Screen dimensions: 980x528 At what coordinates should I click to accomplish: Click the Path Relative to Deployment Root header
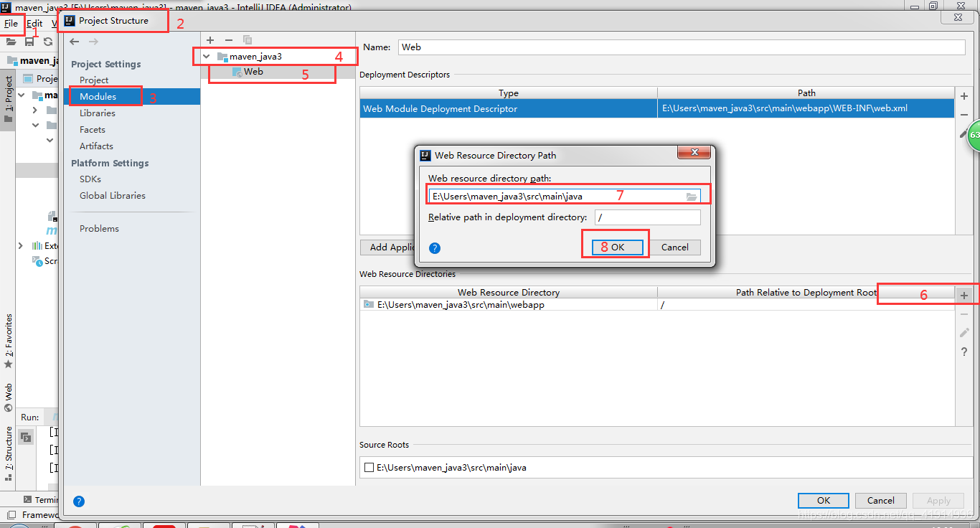pyautogui.click(x=806, y=293)
